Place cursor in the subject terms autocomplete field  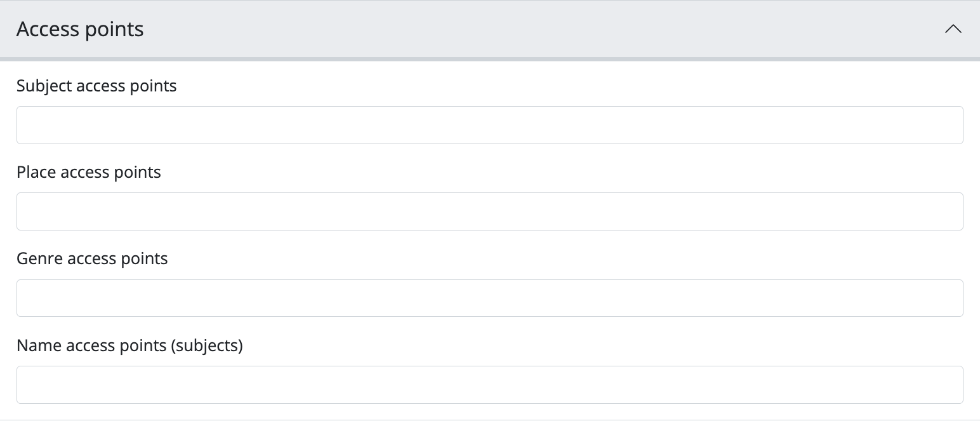point(489,125)
